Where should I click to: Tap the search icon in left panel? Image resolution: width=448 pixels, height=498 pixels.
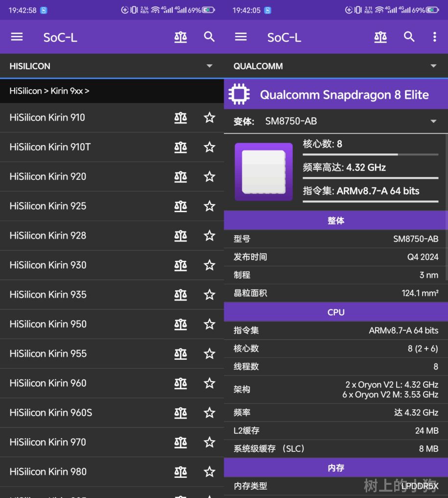pyautogui.click(x=210, y=37)
